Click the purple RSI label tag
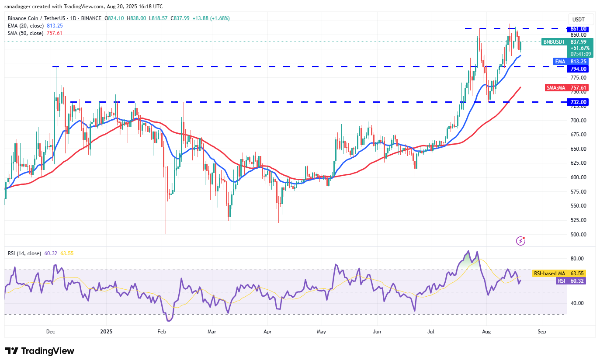 [560, 281]
